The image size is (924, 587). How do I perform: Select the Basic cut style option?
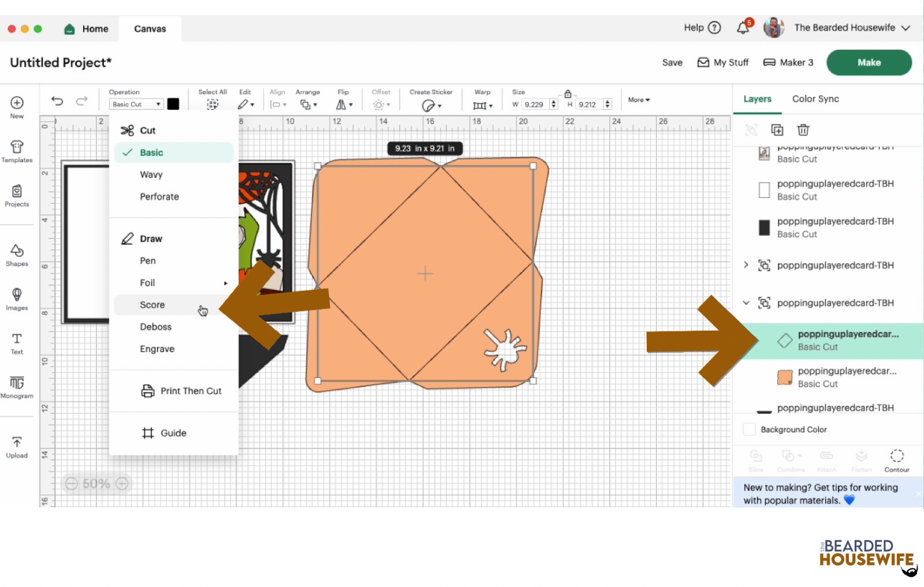tap(151, 152)
